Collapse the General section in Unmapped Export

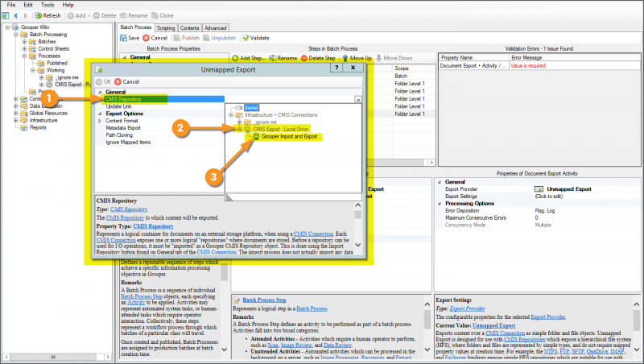100,92
